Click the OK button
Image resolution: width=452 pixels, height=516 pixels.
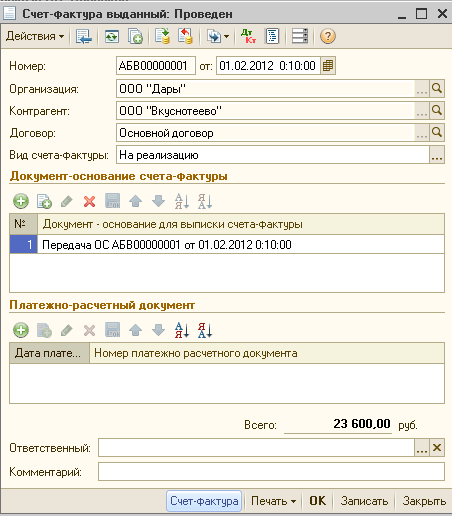click(318, 501)
